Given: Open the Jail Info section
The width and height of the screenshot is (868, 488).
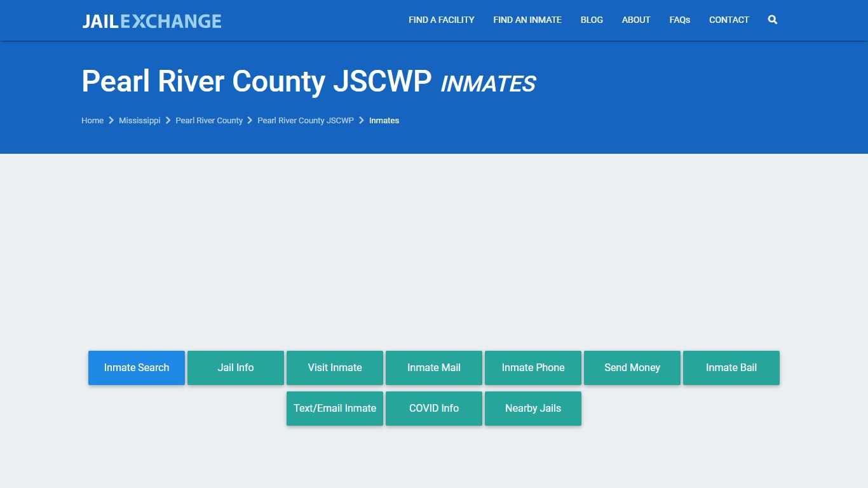Looking at the screenshot, I should [236, 368].
